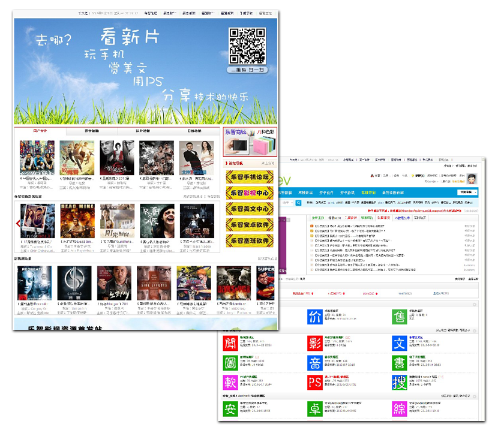Image resolution: width=504 pixels, height=439 pixels.
Task: Click the red left carousel arrow
Action: 17,224
